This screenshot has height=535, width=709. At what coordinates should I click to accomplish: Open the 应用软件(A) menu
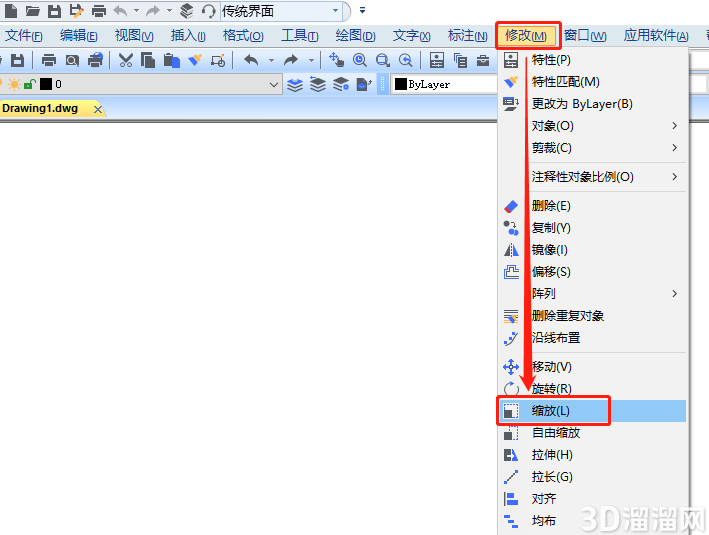(656, 35)
